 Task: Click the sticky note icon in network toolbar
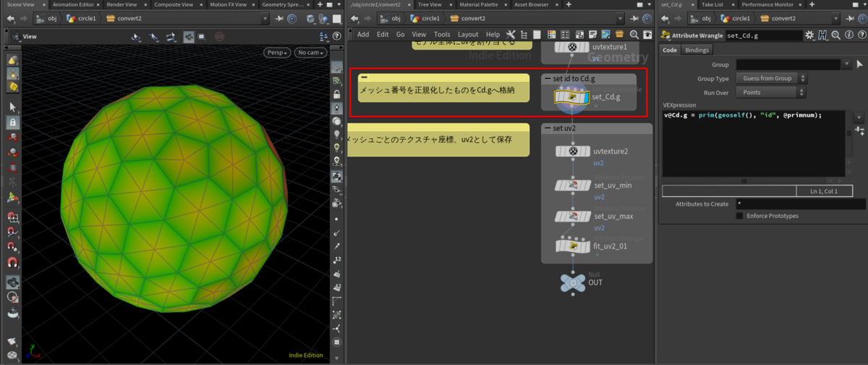(593, 34)
